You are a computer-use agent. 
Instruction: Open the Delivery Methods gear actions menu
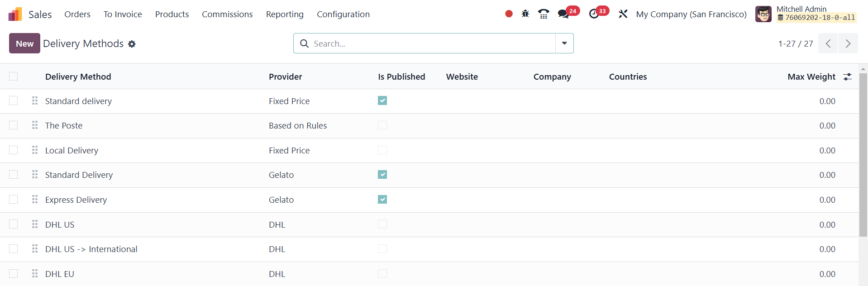[132, 44]
